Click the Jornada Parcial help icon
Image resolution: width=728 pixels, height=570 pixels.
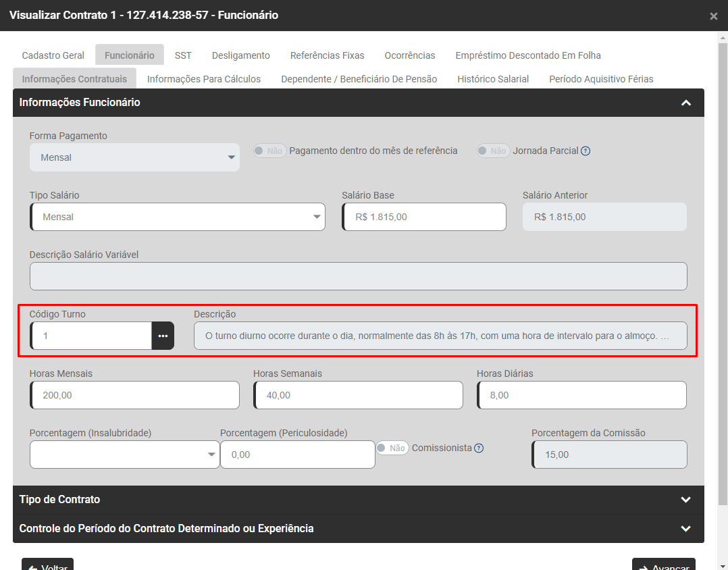click(586, 151)
